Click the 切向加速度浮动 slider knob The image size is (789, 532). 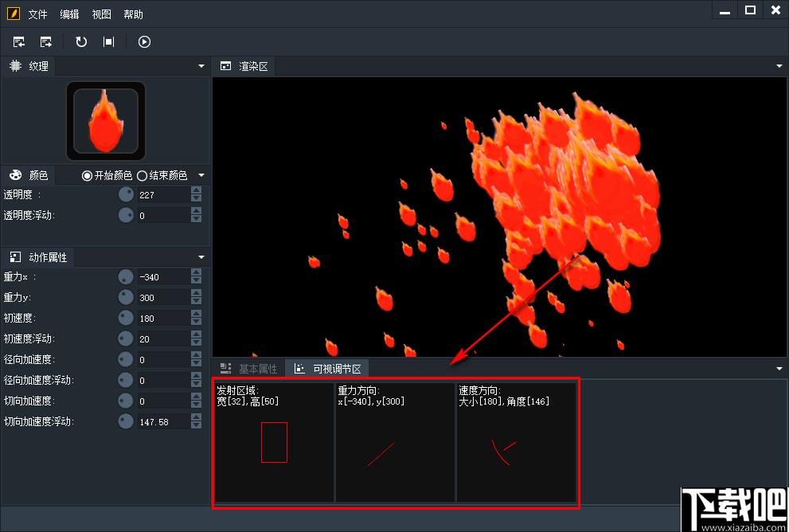pyautogui.click(x=126, y=421)
